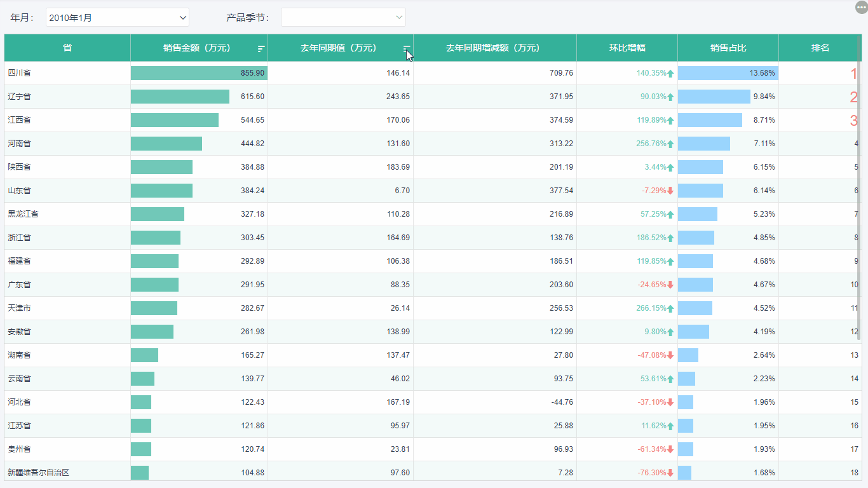Click the 排名 column header
The height and width of the screenshot is (488, 868).
coord(820,48)
